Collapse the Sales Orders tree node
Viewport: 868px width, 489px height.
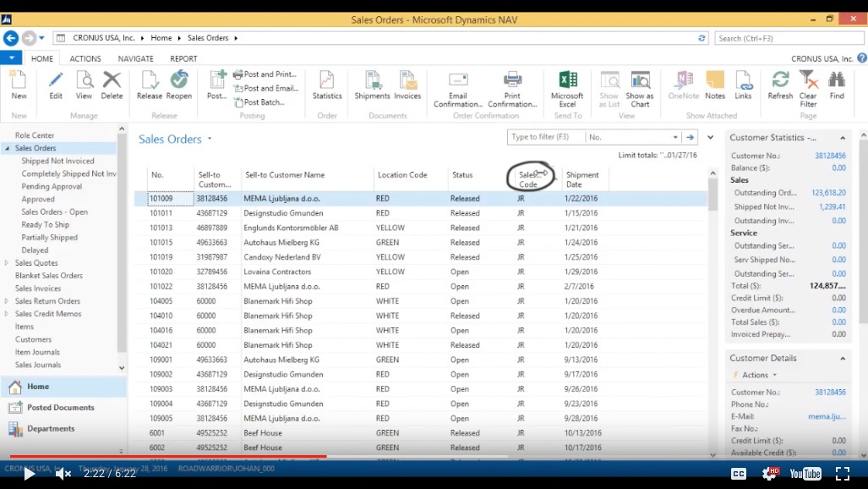(8, 148)
